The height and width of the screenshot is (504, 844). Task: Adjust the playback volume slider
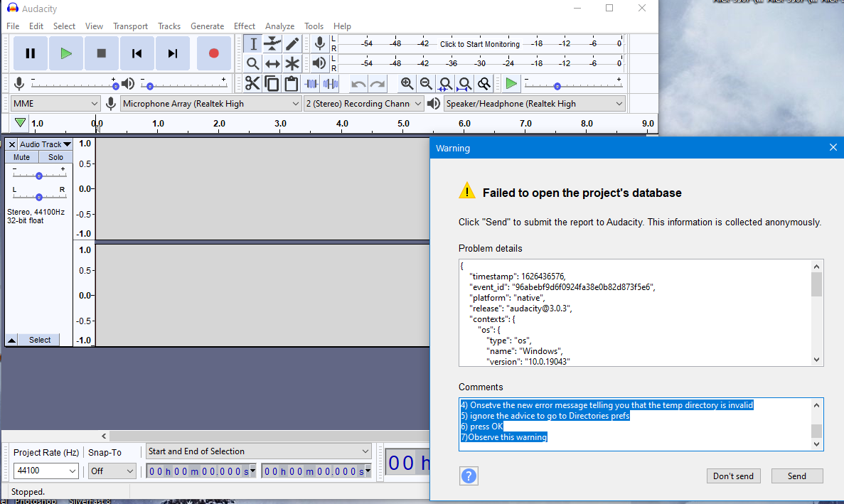183,84
